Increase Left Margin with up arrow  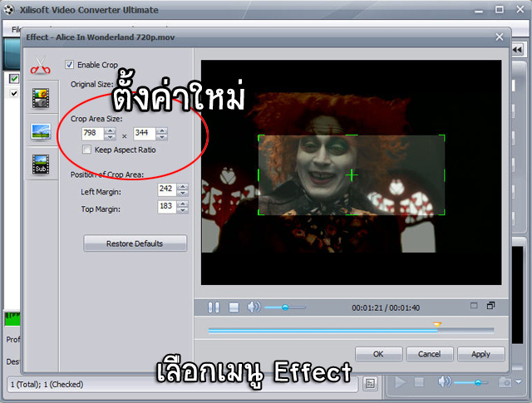(183, 187)
